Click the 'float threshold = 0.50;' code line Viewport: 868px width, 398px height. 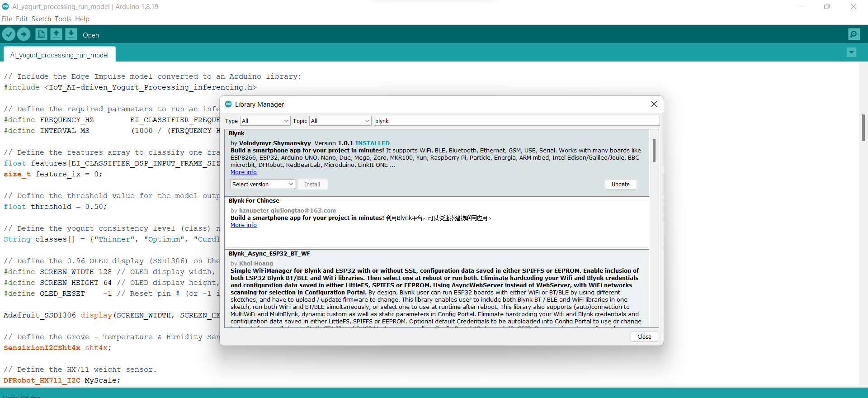pyautogui.click(x=55, y=207)
